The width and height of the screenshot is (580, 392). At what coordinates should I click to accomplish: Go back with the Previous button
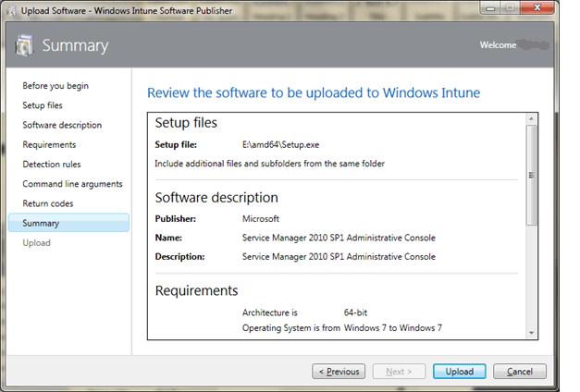(338, 372)
